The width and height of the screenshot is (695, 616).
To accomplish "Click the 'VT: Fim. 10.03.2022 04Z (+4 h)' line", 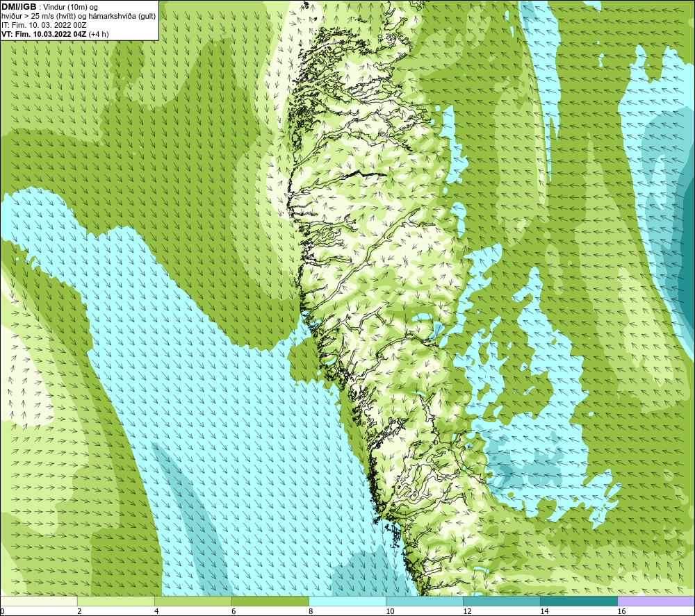I will (x=55, y=34).
